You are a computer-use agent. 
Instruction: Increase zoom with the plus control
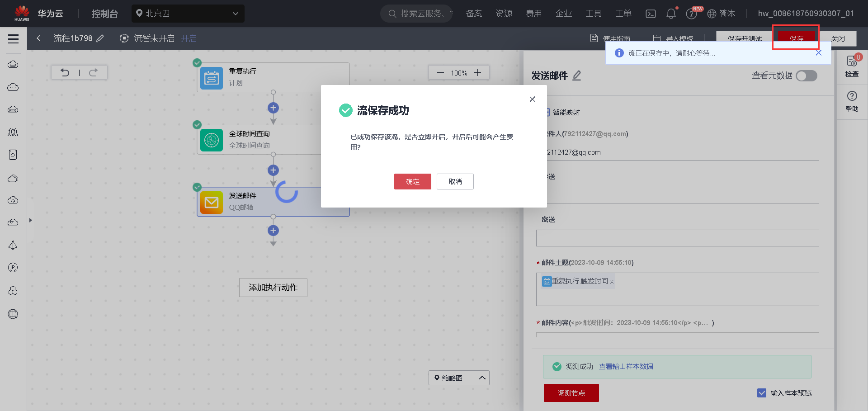pos(477,72)
